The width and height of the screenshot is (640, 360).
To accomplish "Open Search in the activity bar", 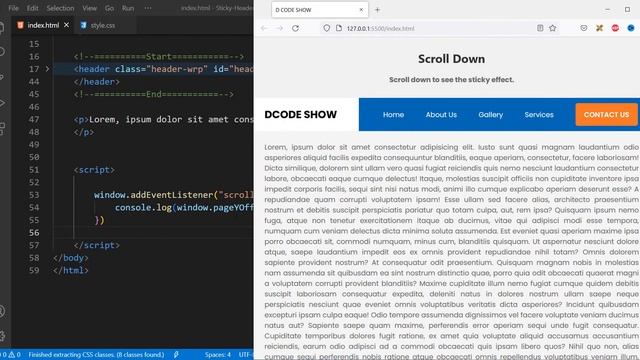I will (x=2, y=51).
